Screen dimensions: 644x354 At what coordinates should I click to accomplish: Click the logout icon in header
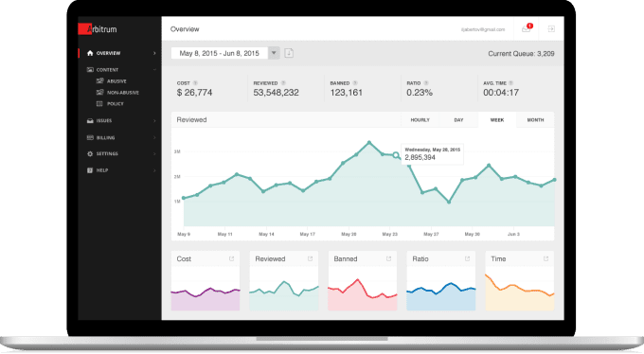click(551, 28)
